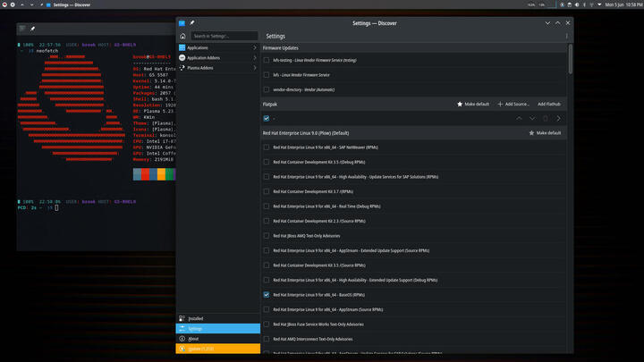Image resolution: width=644 pixels, height=362 pixels.
Task: Enable Real Time (Debug RPMs) repository checkbox
Action: [x=267, y=206]
